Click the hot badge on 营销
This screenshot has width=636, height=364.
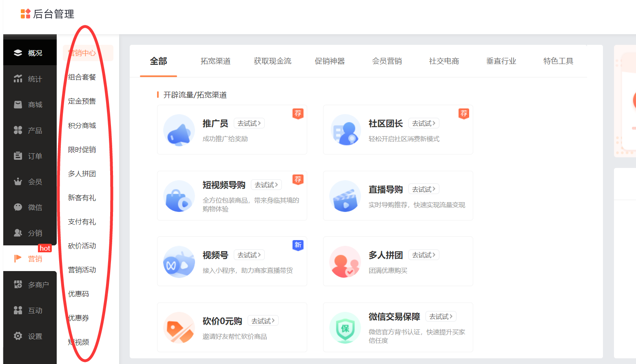click(45, 248)
